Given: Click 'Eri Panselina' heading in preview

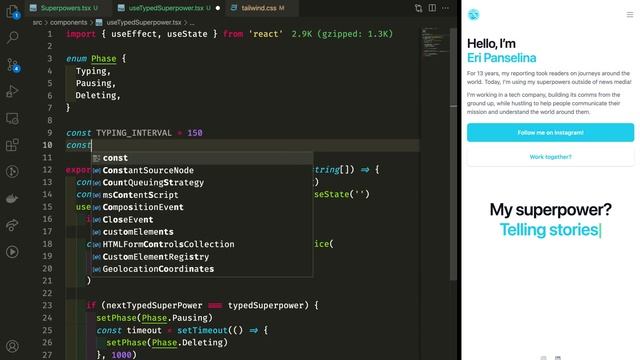Looking at the screenshot, I should 502,58.
